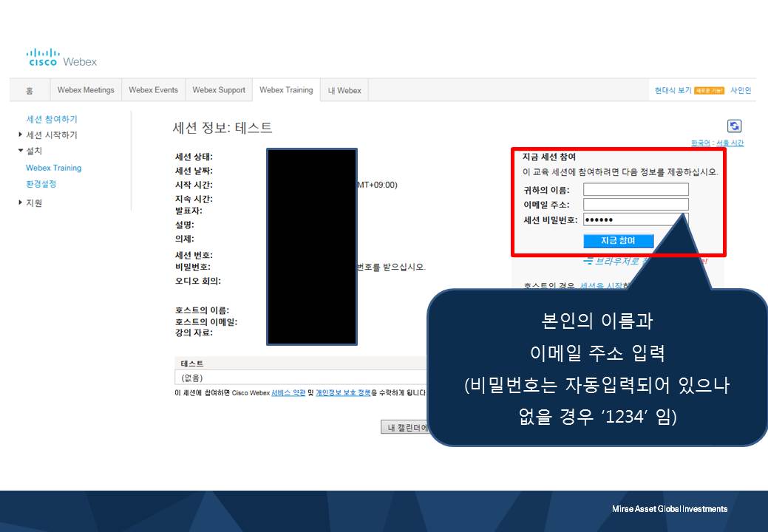Click the orange 새로운 기능 badge
This screenshot has height=532, width=768.
click(710, 89)
